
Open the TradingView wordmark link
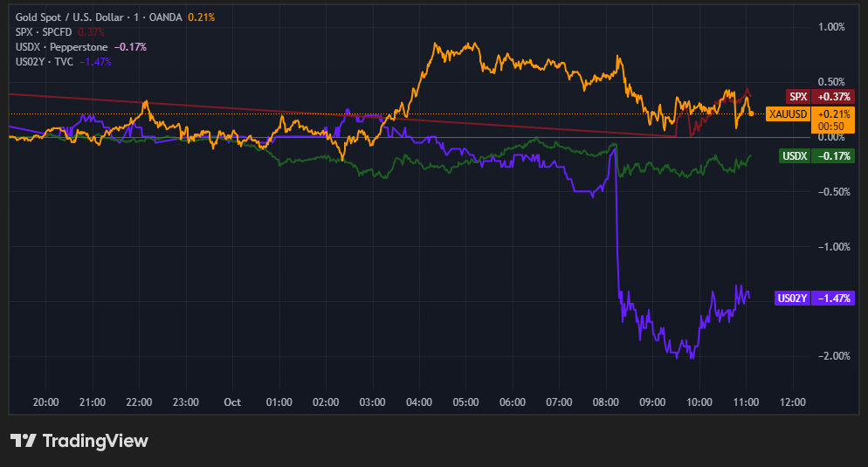pos(94,441)
